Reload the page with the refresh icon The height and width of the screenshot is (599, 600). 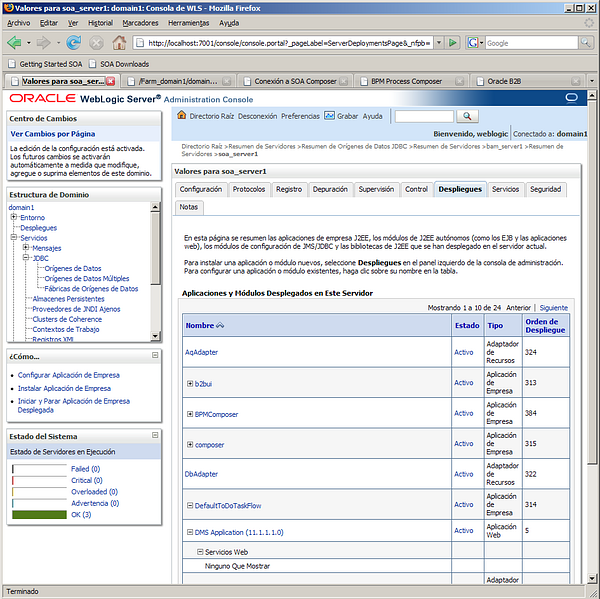(x=73, y=43)
